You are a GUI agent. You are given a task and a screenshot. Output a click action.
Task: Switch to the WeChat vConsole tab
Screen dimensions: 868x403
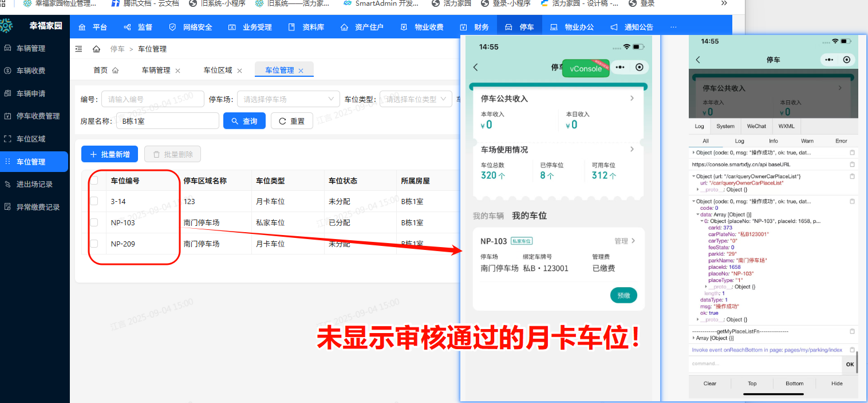point(756,126)
